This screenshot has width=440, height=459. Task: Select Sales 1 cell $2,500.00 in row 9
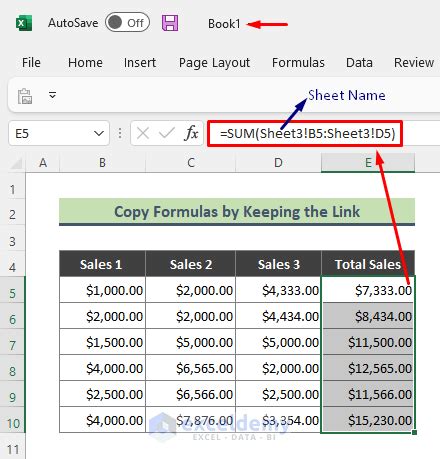102,394
